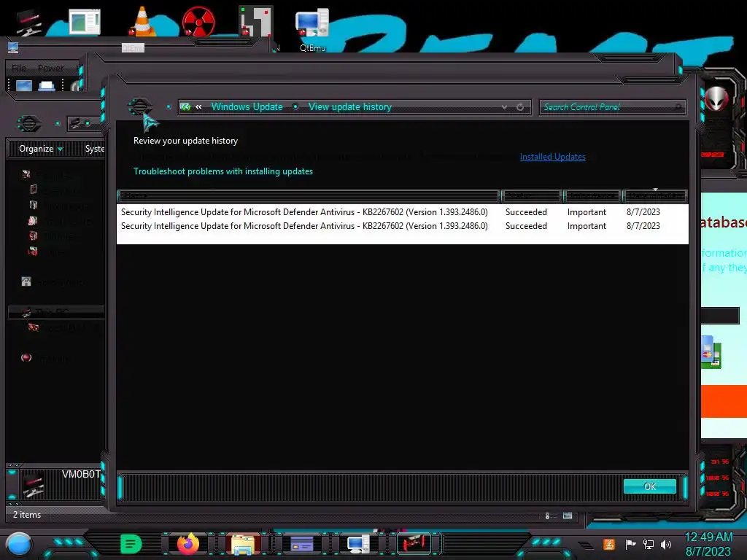Click the taskbar clock showing 12:49 AM

[708, 537]
